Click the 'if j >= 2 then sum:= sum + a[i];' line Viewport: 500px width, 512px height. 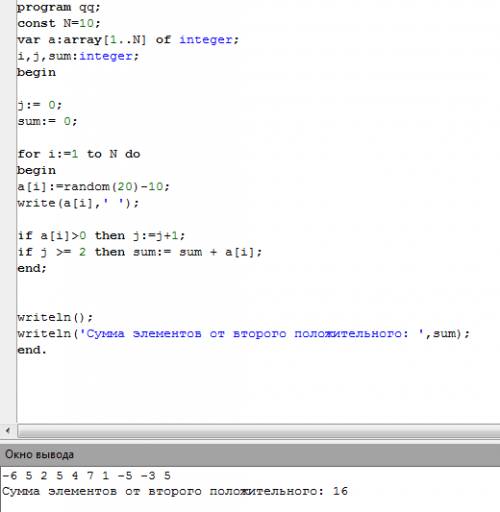pos(140,252)
